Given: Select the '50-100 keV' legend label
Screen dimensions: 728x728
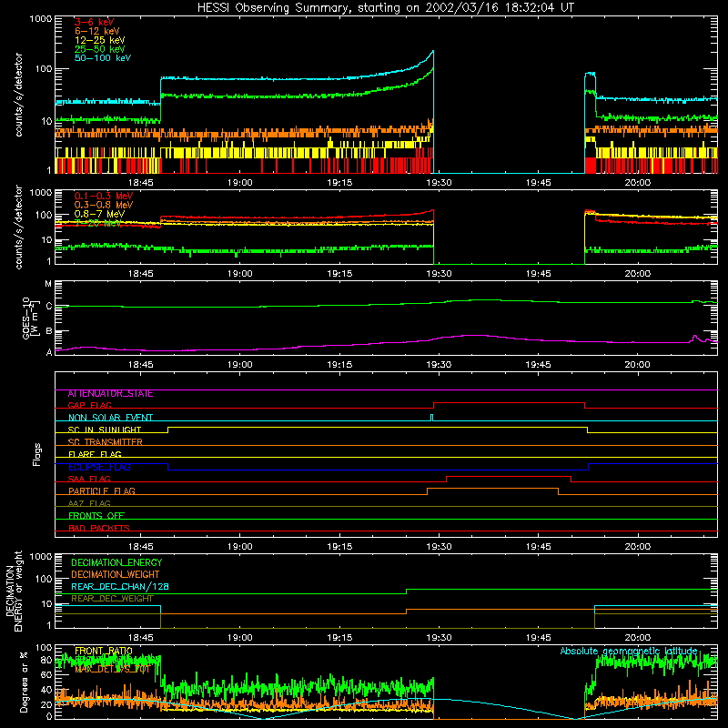Looking at the screenshot, I should pyautogui.click(x=103, y=57).
